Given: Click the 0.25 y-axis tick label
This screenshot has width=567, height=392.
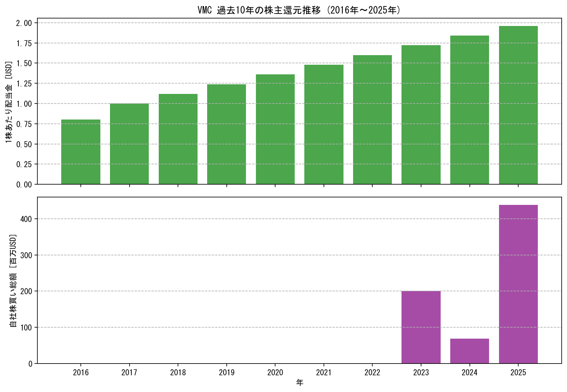Looking at the screenshot, I should pyautogui.click(x=24, y=164).
